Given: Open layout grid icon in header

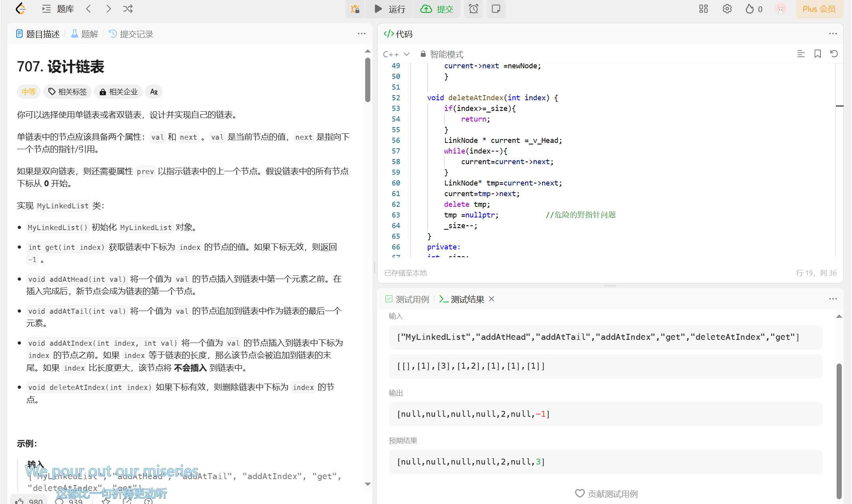Looking at the screenshot, I should tap(704, 9).
